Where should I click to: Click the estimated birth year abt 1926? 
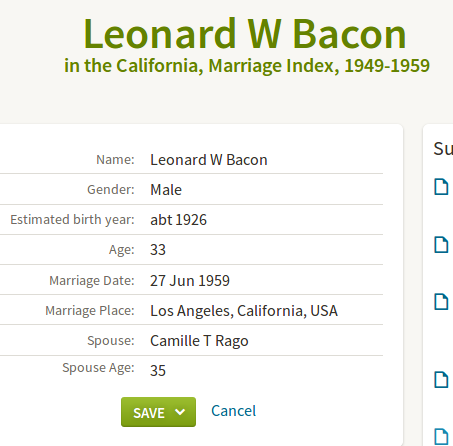[x=178, y=220]
